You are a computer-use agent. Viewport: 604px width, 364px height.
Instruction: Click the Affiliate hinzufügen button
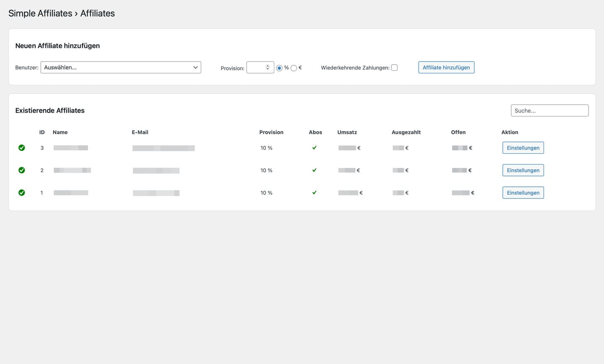446,67
